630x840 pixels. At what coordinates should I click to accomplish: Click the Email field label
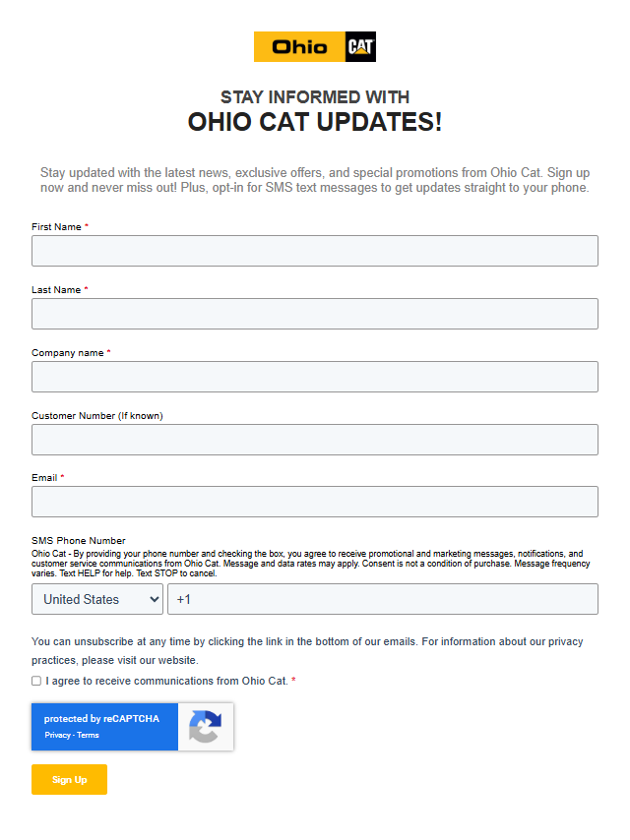(44, 478)
